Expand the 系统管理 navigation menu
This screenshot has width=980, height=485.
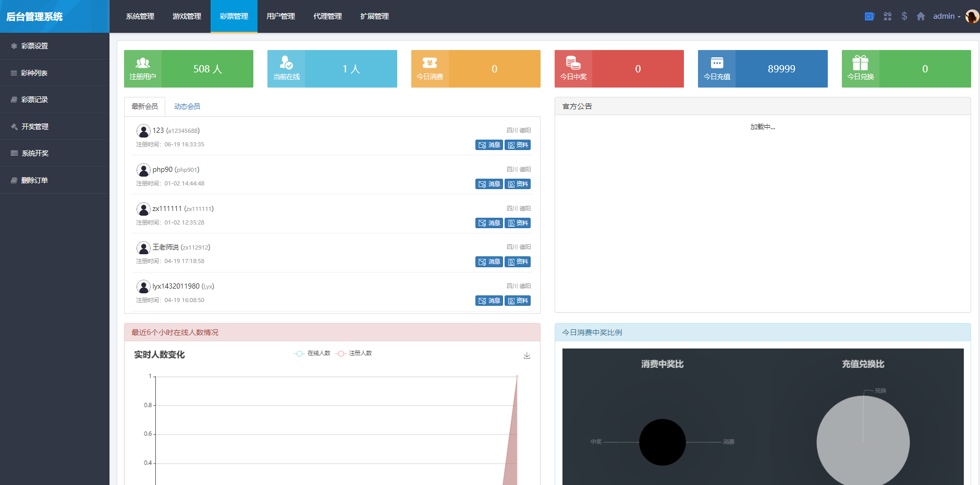(x=140, y=16)
